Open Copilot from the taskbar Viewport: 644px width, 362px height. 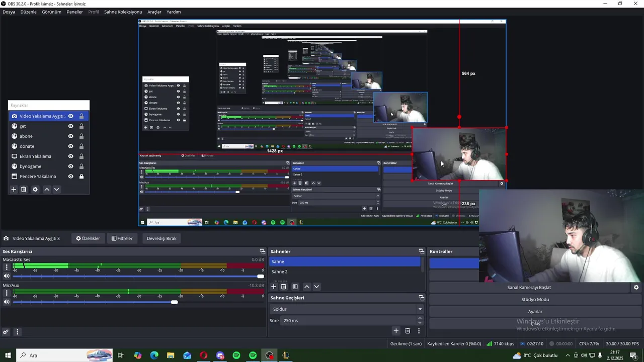point(138,355)
